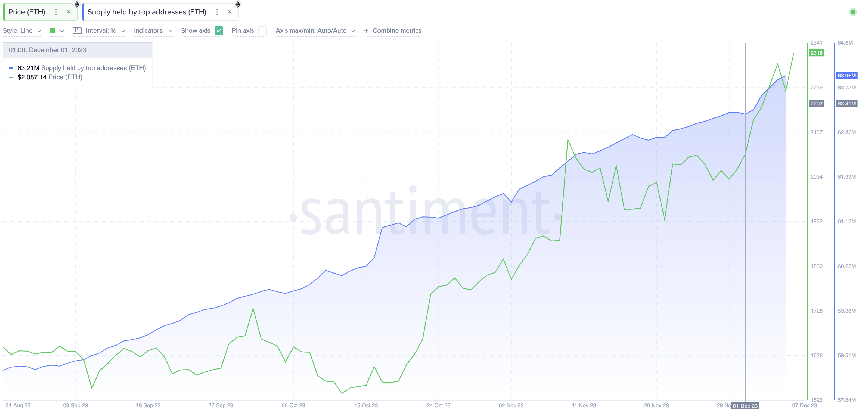The width and height of the screenshot is (868, 416).
Task: Remove Supply held by top addresses metric
Action: tap(230, 12)
